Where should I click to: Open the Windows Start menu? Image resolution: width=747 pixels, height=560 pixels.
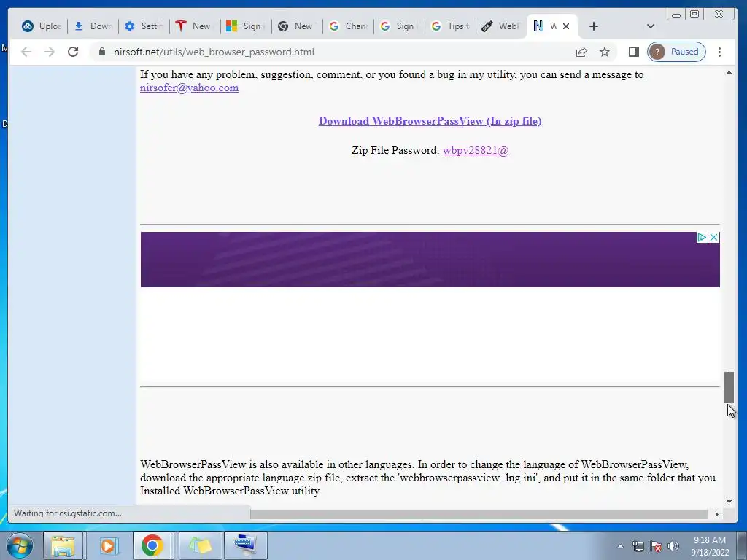pos(20,545)
